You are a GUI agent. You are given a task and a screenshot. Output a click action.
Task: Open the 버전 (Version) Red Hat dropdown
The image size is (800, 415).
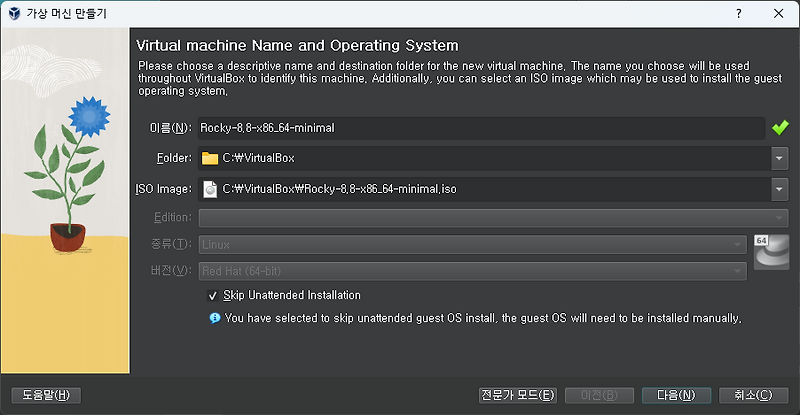click(472, 270)
